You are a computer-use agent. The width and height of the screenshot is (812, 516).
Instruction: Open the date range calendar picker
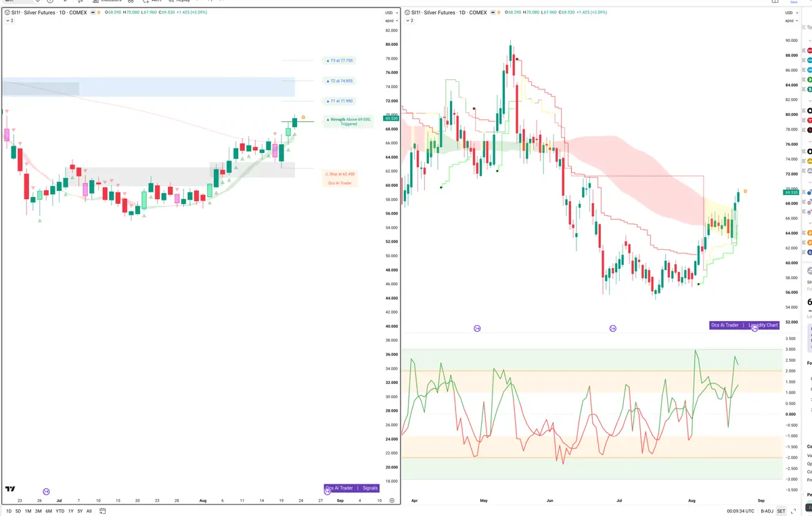(x=102, y=511)
